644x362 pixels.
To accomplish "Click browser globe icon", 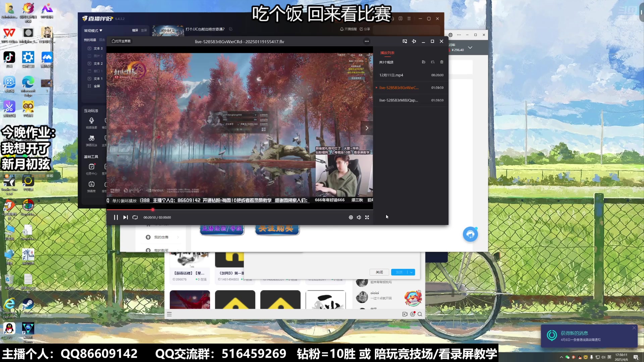I will tap(450, 35).
